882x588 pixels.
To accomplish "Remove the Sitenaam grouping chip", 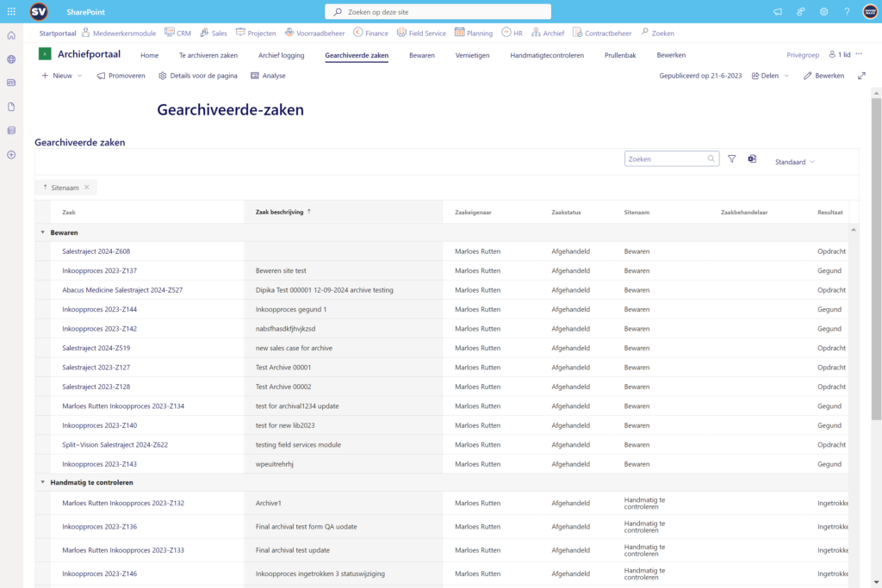I will (86, 187).
